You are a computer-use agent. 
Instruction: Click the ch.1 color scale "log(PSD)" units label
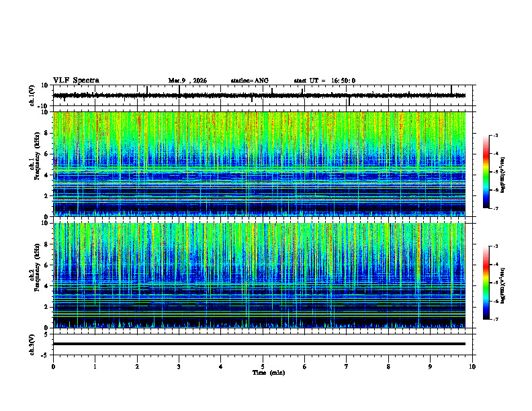click(x=502, y=175)
